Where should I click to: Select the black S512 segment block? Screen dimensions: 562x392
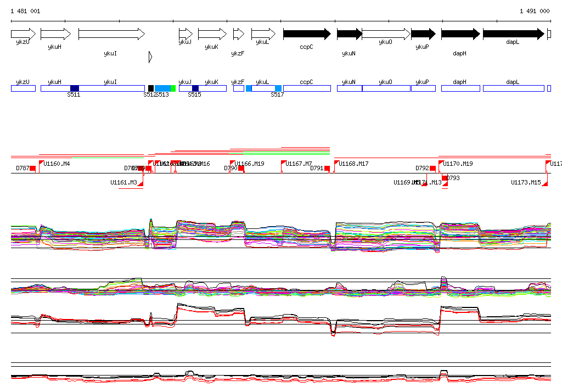(x=151, y=88)
